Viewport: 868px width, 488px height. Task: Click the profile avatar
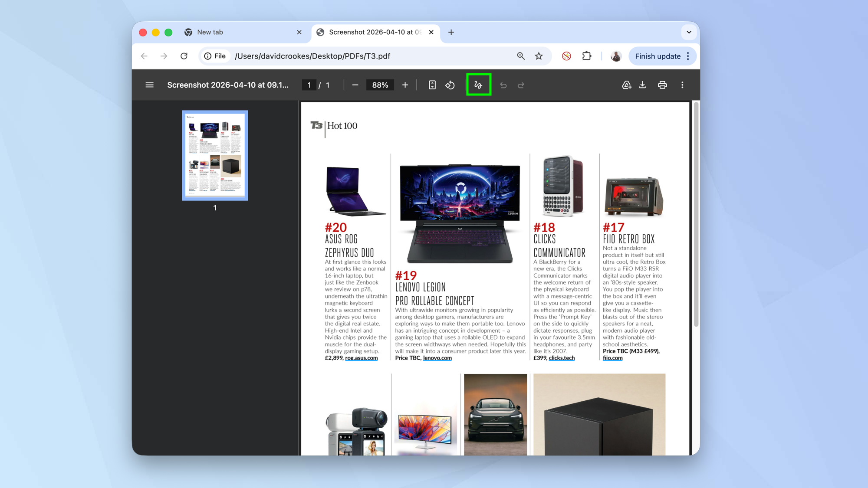point(615,56)
